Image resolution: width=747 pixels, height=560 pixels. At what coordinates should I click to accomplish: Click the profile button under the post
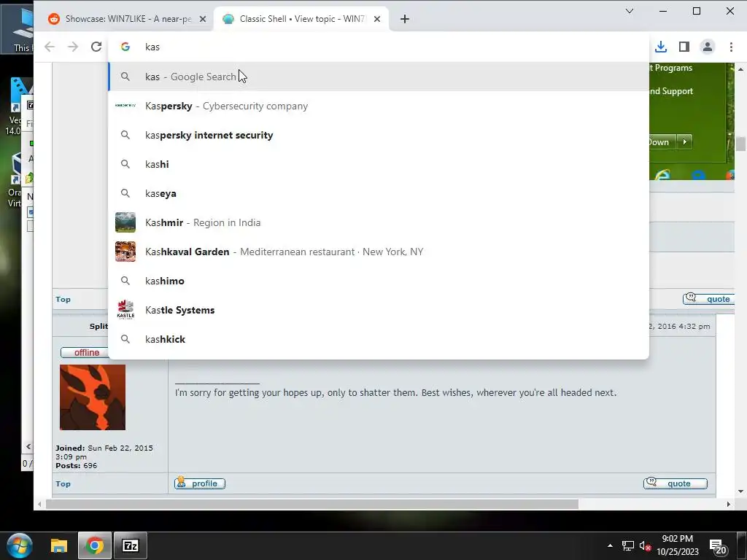coord(200,483)
